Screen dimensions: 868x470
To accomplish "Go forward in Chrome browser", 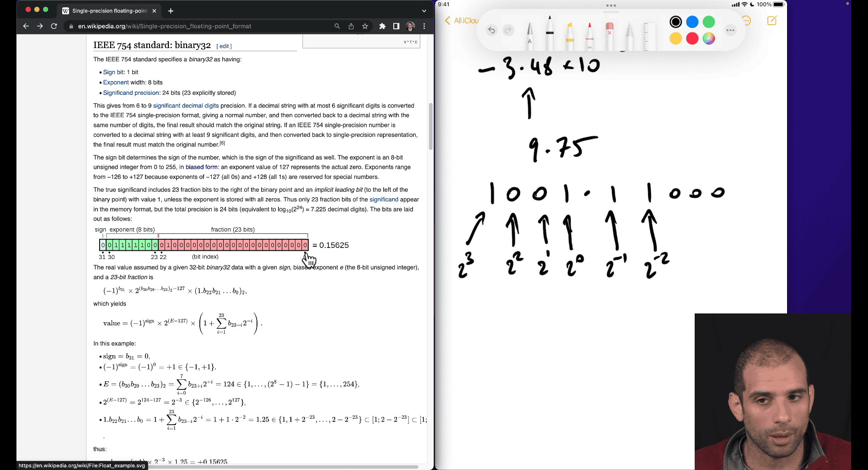I will click(x=40, y=26).
